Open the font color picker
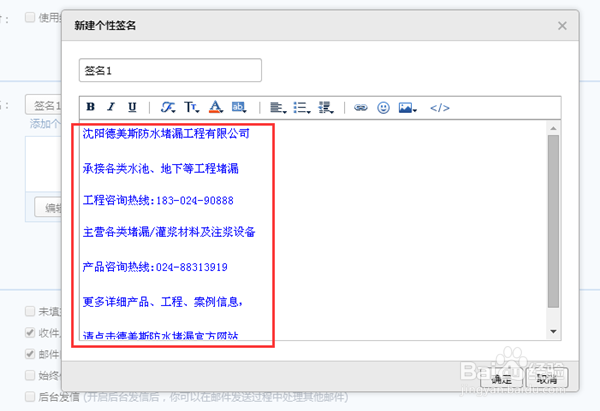 click(x=216, y=107)
